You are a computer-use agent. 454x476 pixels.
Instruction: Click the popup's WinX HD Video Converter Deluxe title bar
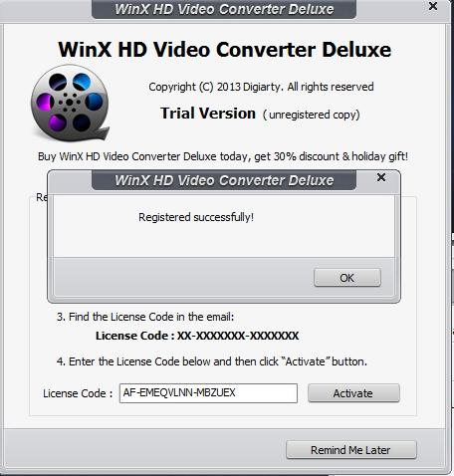pos(224,180)
